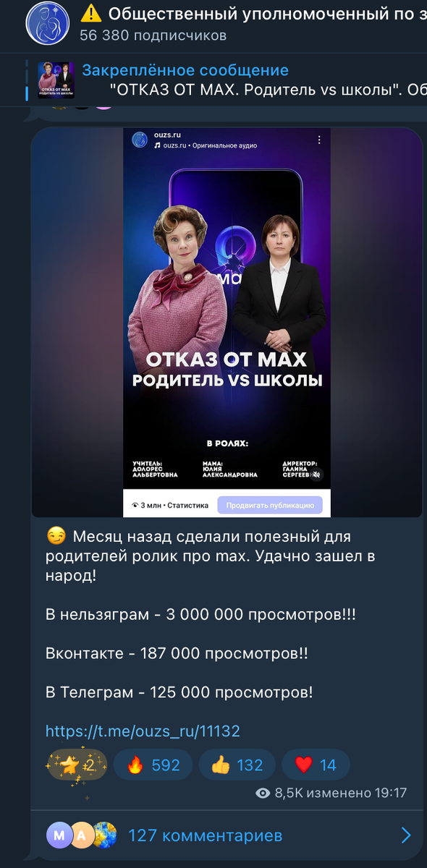This screenshot has width=427, height=868.
Task: Toggle the thumbs-up reaction showing 132
Action: 236,765
